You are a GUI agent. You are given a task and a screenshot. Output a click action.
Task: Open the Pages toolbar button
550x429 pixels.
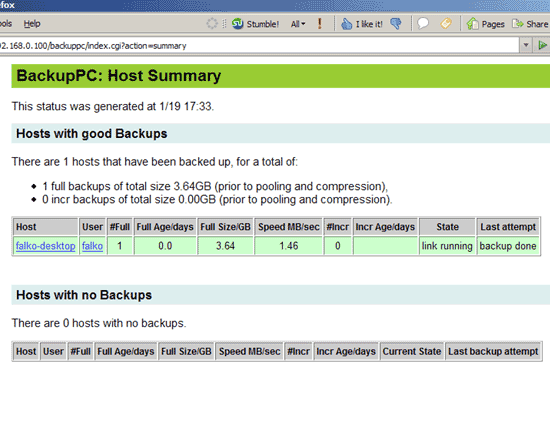click(x=485, y=24)
